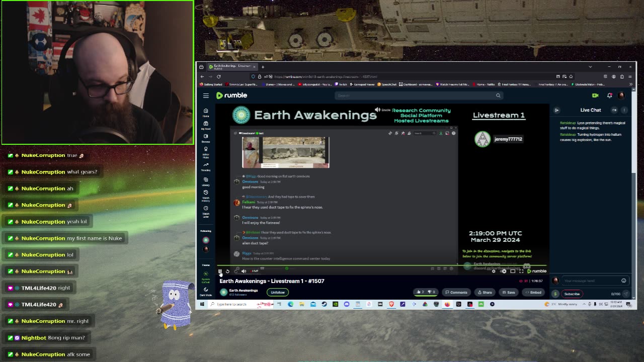The height and width of the screenshot is (362, 644).
Task: Toggle the autoplay switch in player bar
Action: pyautogui.click(x=503, y=271)
